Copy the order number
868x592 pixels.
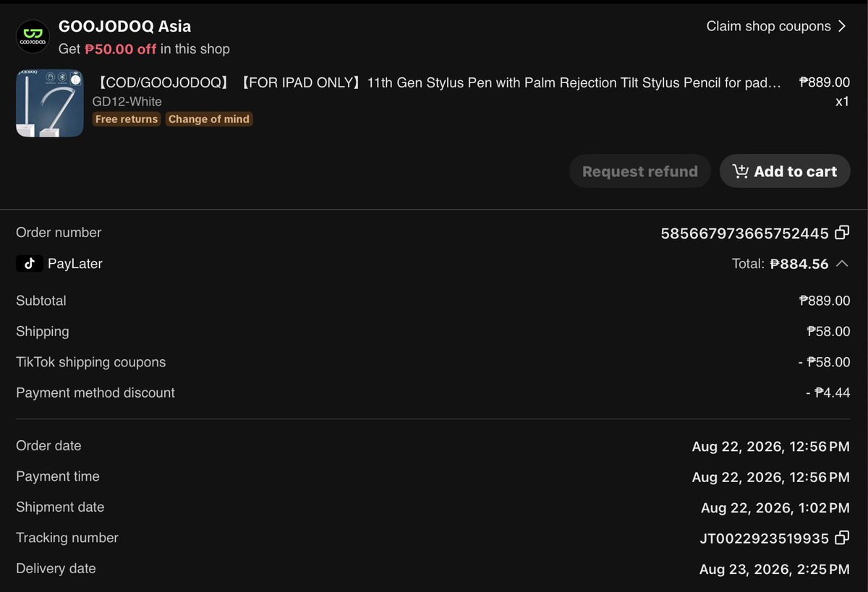click(x=842, y=233)
